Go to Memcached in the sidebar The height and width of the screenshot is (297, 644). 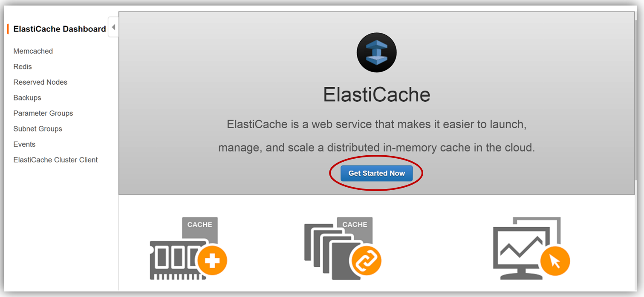tap(33, 51)
